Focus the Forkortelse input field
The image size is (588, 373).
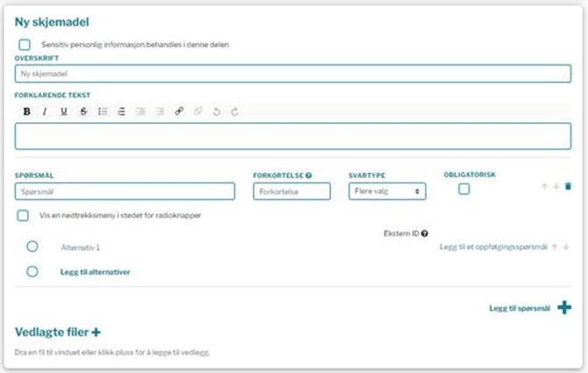click(x=290, y=191)
